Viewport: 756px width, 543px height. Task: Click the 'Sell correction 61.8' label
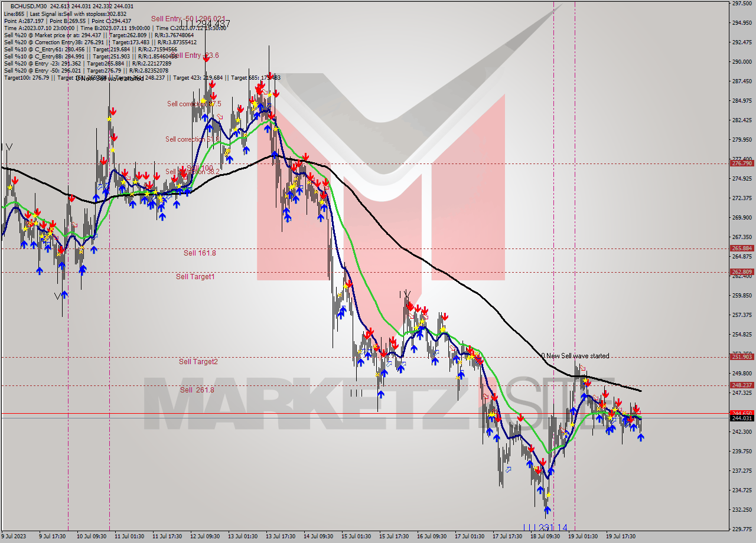pyautogui.click(x=193, y=139)
